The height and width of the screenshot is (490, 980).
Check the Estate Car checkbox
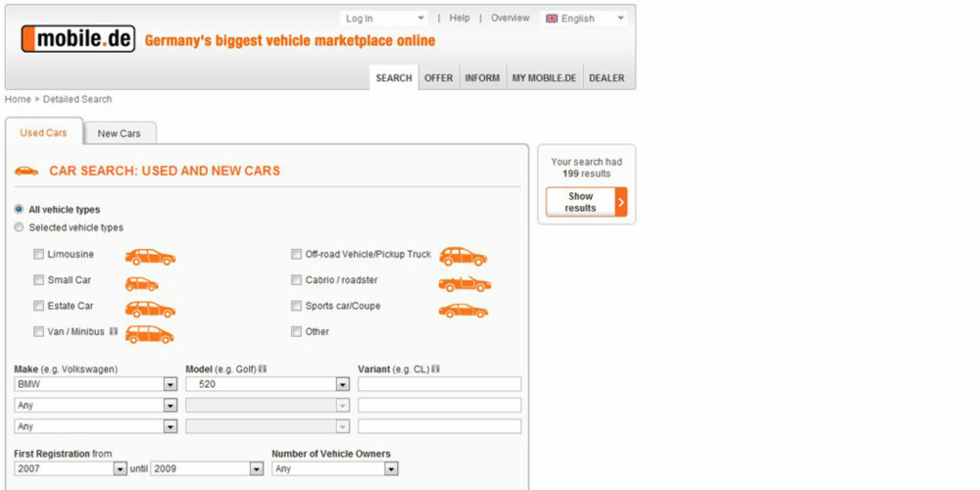click(x=39, y=306)
